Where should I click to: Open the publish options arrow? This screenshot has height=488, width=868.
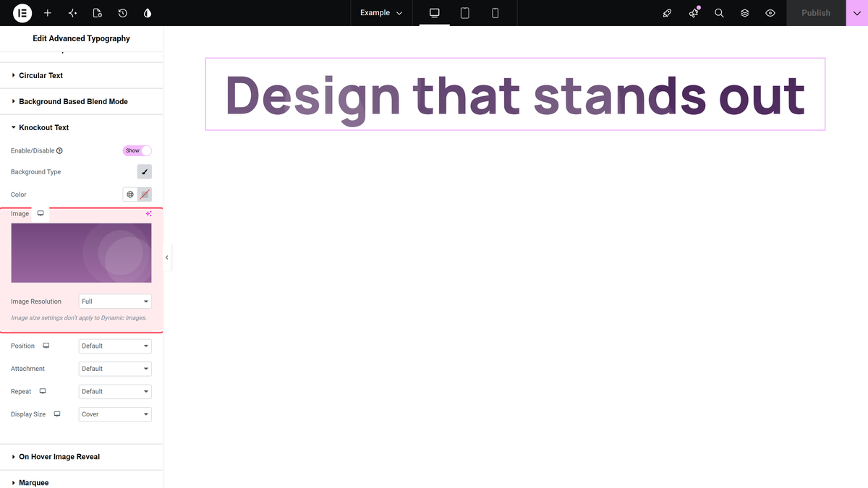click(x=857, y=13)
